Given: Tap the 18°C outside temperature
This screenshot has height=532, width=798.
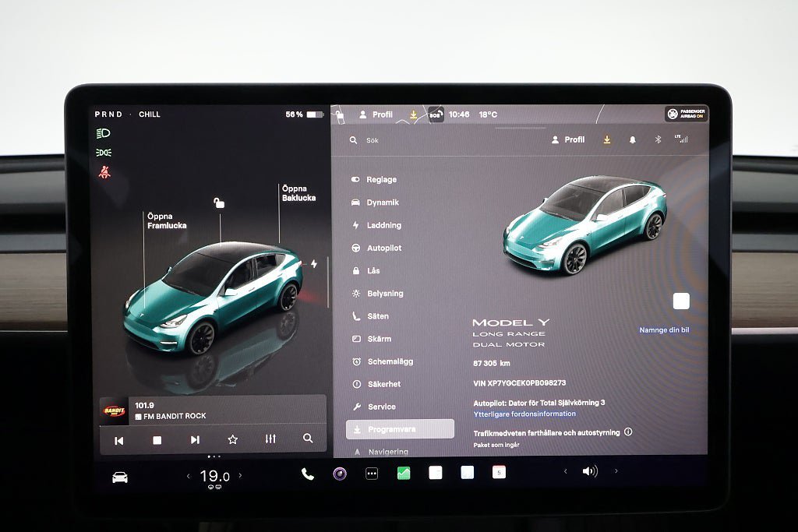Looking at the screenshot, I should [488, 115].
